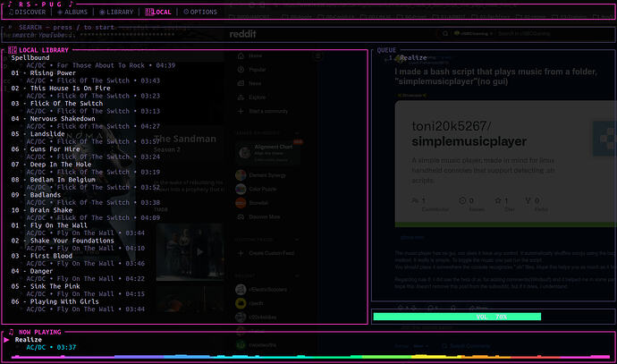This screenshot has height=364, width=617.
Task: Select track 05 - Landslide
Action: tap(38, 134)
